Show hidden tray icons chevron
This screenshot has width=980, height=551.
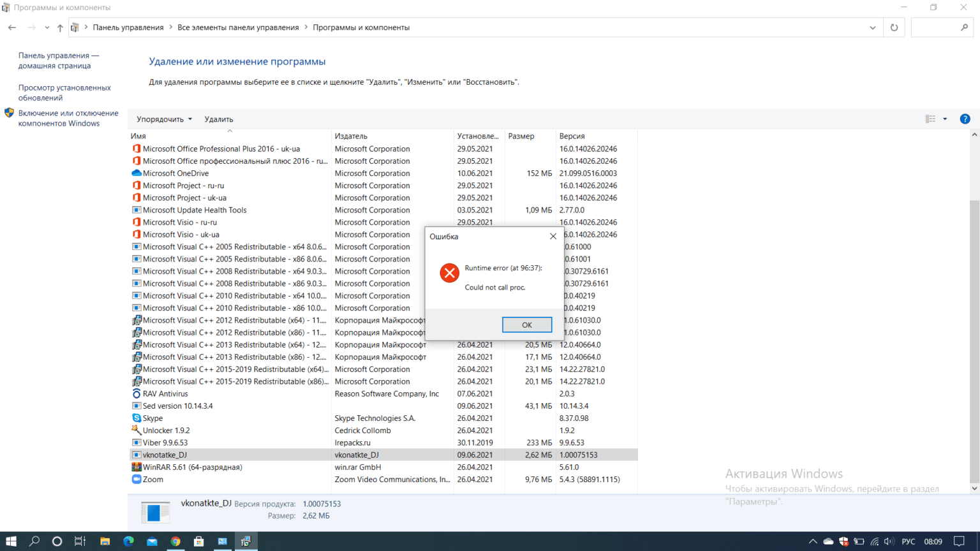pos(812,541)
